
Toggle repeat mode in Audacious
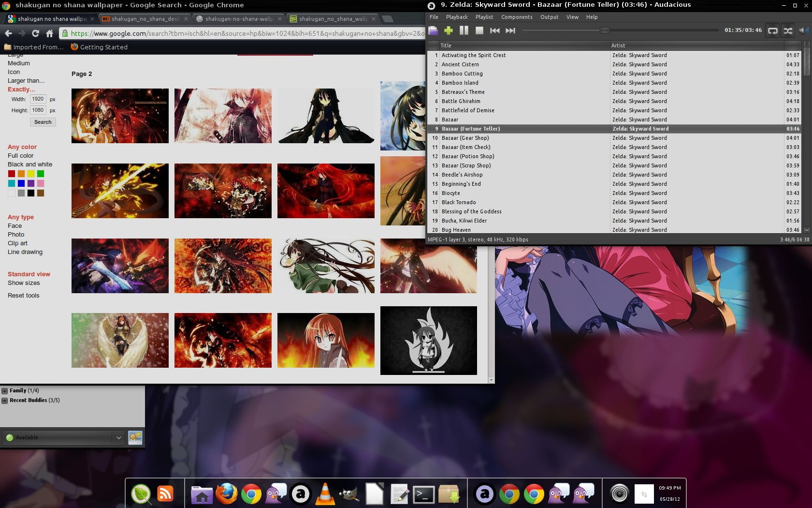773,30
